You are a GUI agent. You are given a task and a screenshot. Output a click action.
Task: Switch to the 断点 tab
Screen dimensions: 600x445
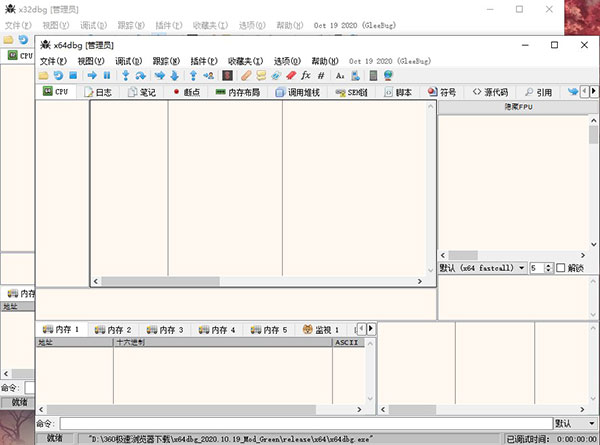[x=186, y=92]
